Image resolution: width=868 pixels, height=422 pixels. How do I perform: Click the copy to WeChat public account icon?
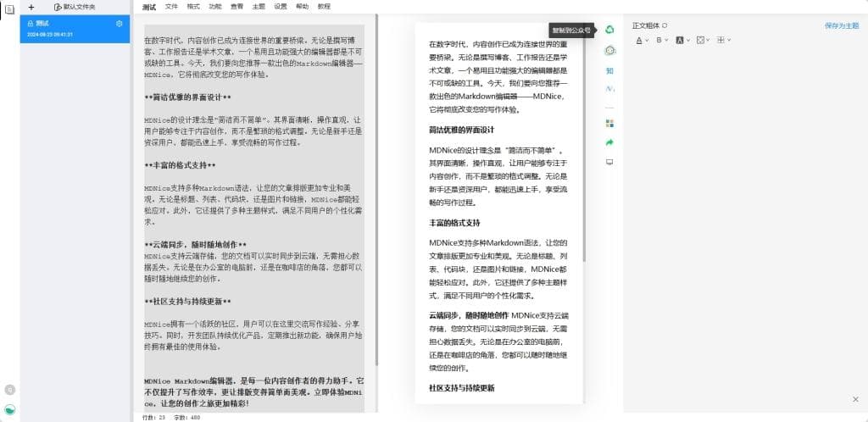pyautogui.click(x=609, y=30)
